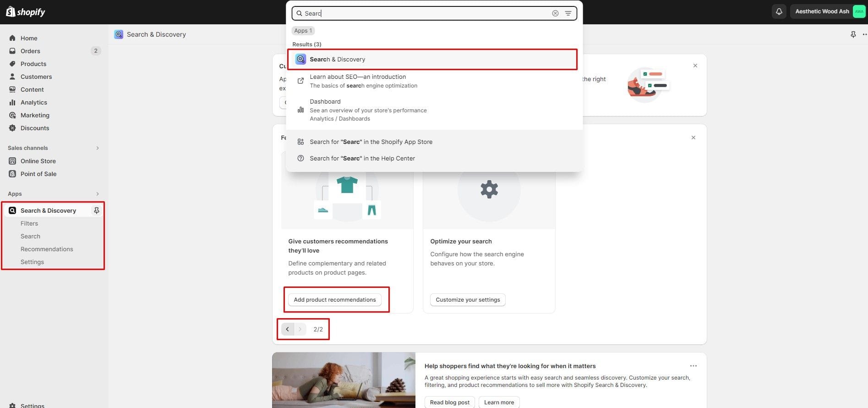
Task: Open the Point of Sale channel
Action: click(x=38, y=174)
